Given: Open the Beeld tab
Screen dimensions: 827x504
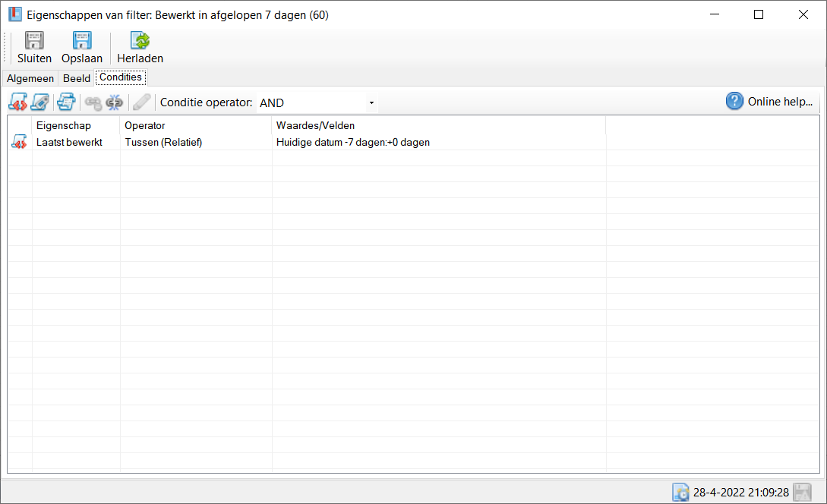Looking at the screenshot, I should pos(77,78).
